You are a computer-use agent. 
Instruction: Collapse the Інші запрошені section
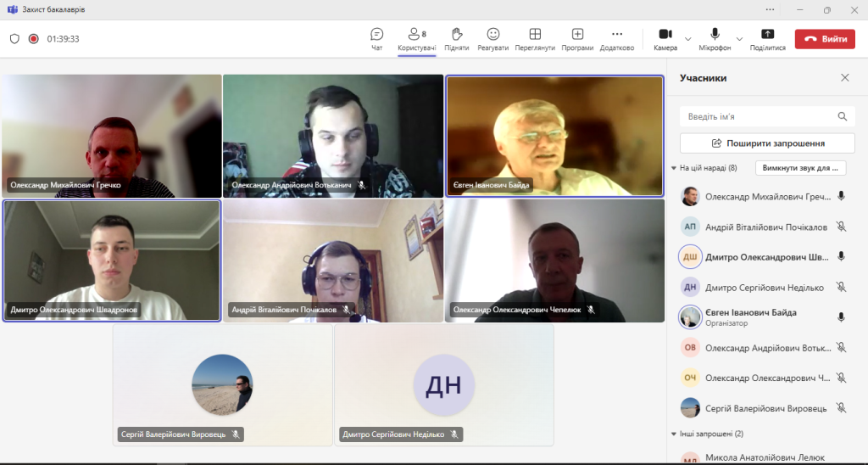[674, 434]
